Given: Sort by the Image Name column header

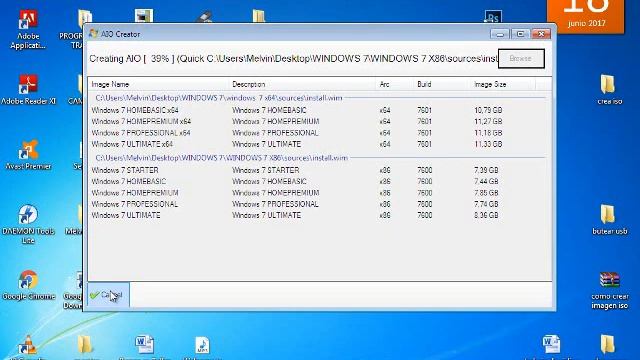Looking at the screenshot, I should tap(159, 84).
